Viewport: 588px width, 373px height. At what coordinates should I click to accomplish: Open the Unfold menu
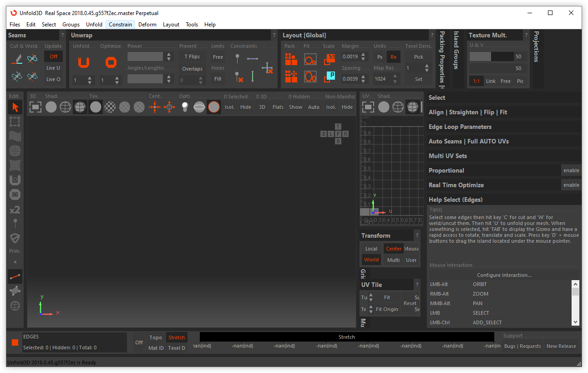[x=94, y=25]
